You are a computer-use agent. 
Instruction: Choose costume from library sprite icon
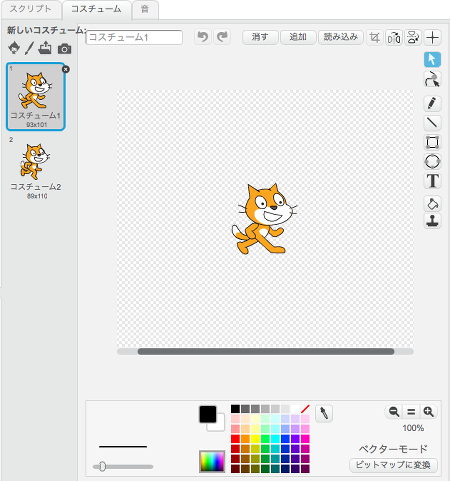pyautogui.click(x=14, y=48)
